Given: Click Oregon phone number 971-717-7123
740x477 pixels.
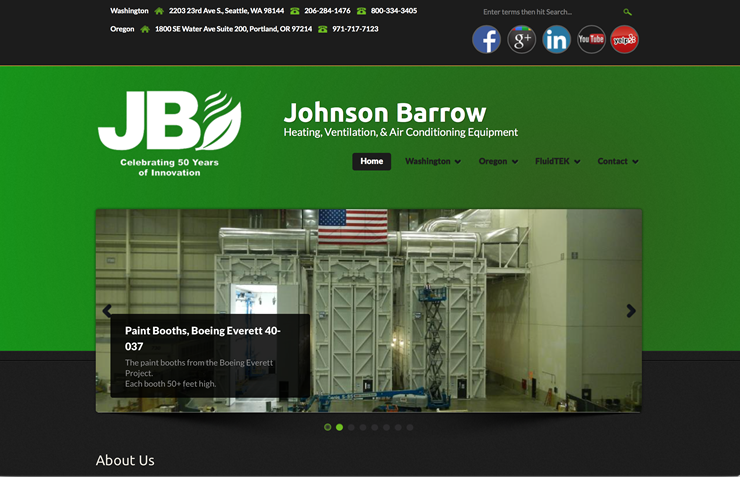Looking at the screenshot, I should pyautogui.click(x=355, y=29).
